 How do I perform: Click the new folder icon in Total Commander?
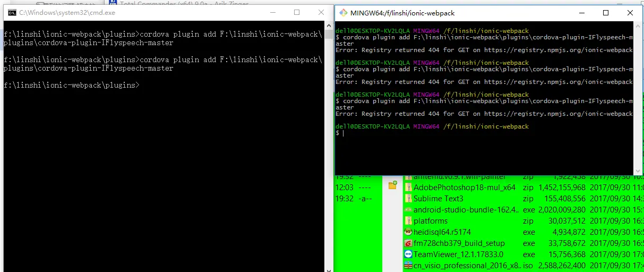click(393, 185)
